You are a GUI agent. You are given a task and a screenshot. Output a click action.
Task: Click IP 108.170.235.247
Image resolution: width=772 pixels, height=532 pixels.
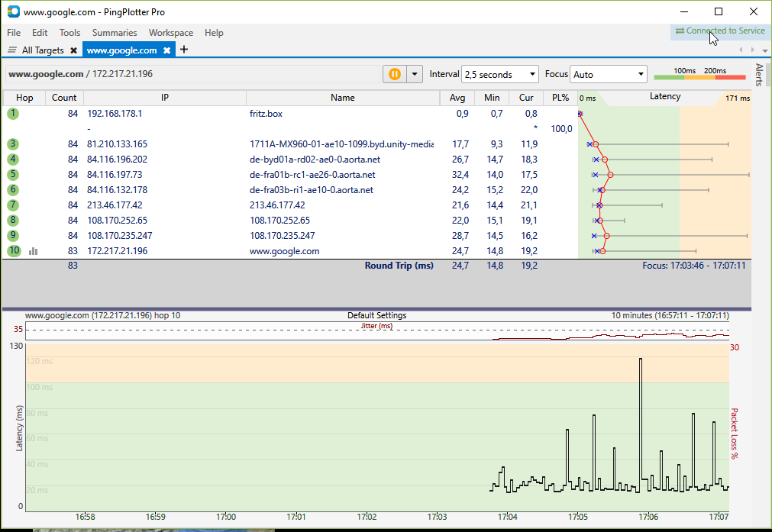(120, 236)
